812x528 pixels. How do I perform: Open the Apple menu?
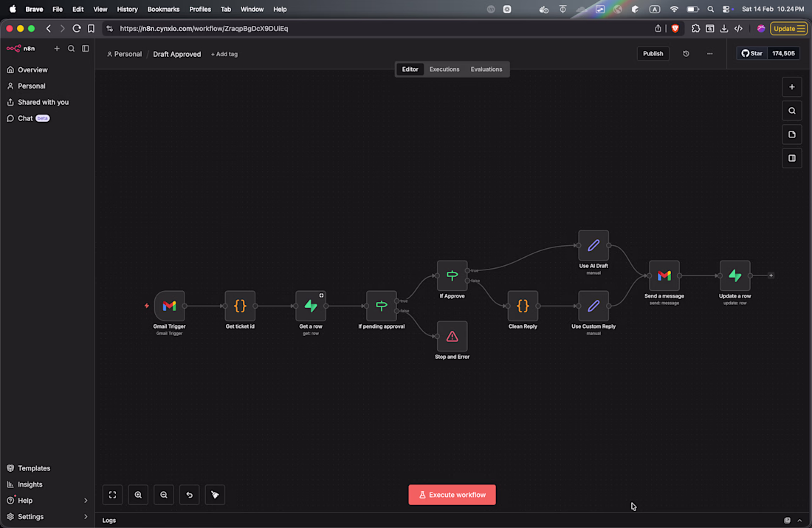pos(13,10)
